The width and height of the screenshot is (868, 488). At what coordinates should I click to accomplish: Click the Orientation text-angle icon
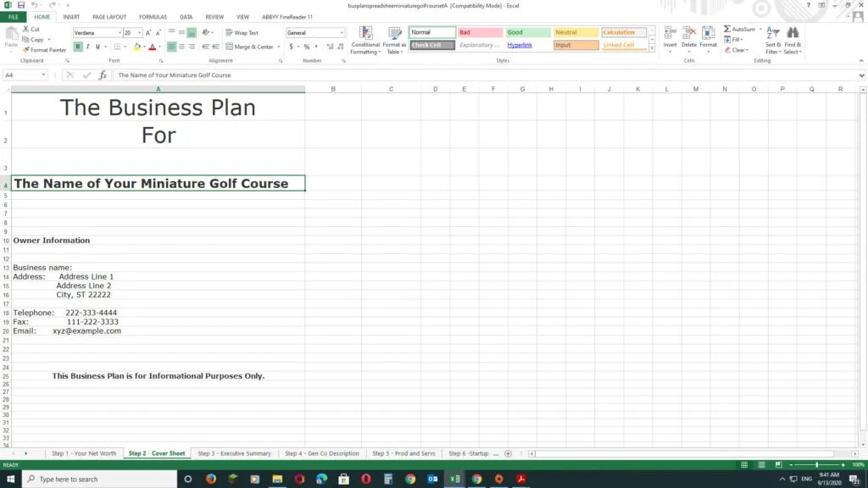click(206, 33)
